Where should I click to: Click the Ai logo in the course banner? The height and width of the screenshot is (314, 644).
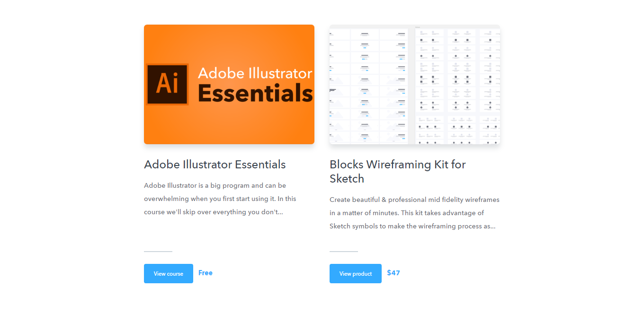click(167, 84)
